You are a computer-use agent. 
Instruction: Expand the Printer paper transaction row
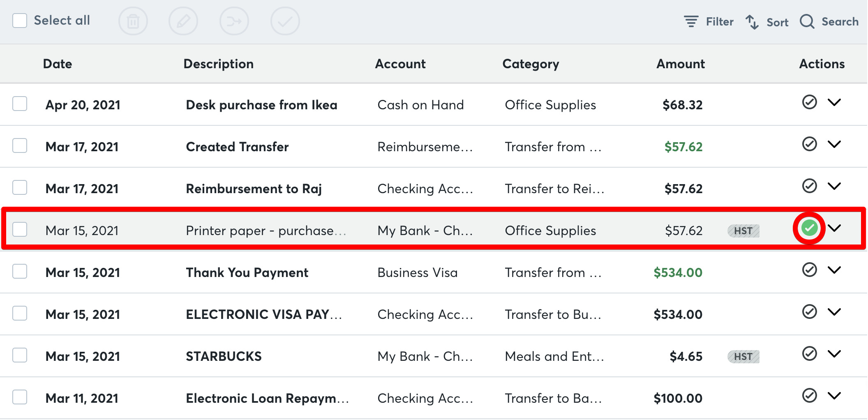click(x=834, y=228)
